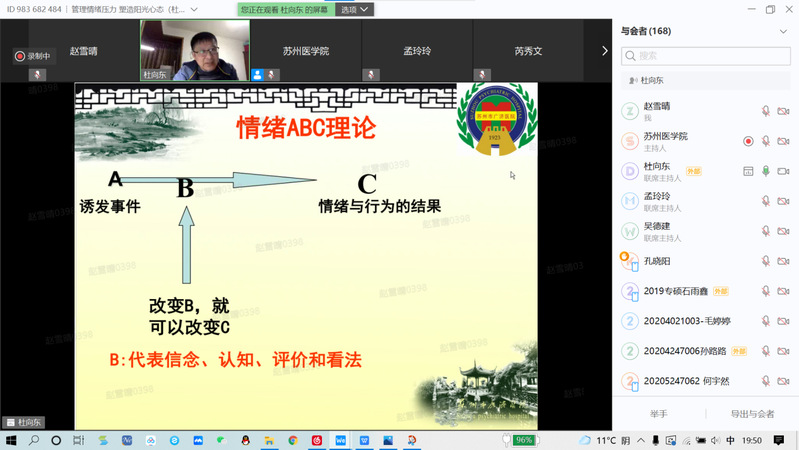The height and width of the screenshot is (450, 799).
Task: Toggle 杜向东's green microphone icon
Action: point(766,171)
